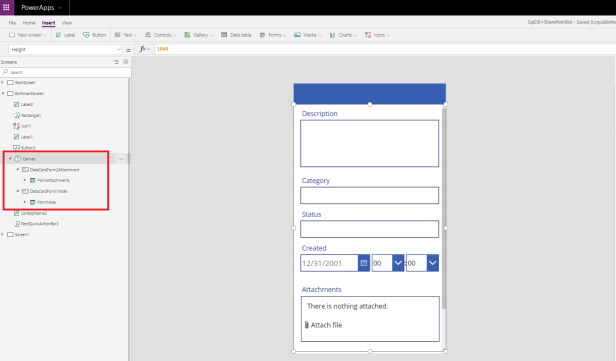Select FormNote in the tree
The width and height of the screenshot is (616, 361).
[x=46, y=202]
